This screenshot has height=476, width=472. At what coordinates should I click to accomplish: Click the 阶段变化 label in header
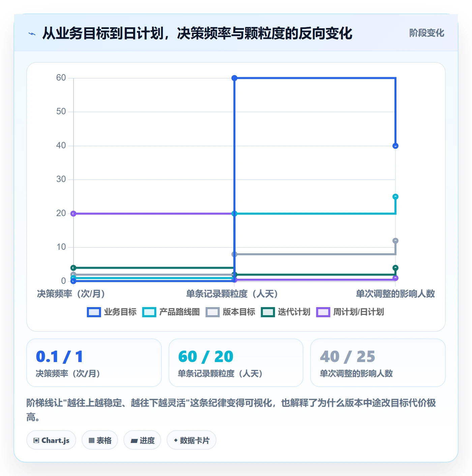pyautogui.click(x=426, y=33)
